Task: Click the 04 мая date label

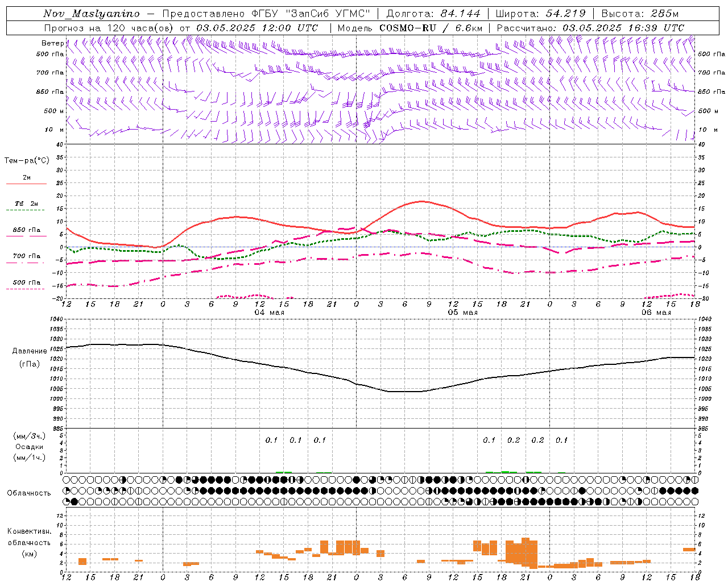Action: (x=269, y=313)
